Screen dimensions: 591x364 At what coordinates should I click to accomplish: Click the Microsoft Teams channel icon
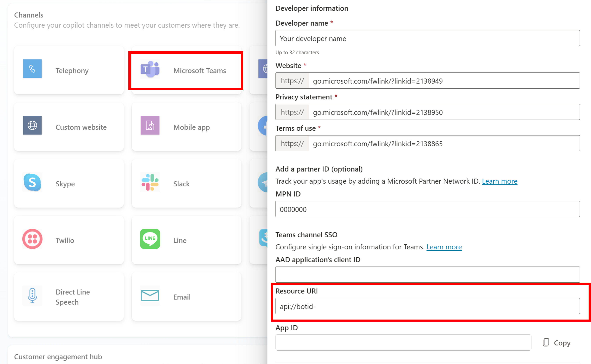coord(150,70)
